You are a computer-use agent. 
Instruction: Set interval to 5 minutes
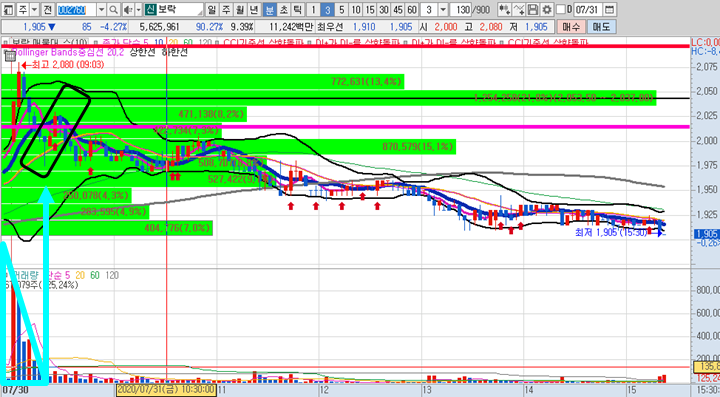pyautogui.click(x=341, y=9)
